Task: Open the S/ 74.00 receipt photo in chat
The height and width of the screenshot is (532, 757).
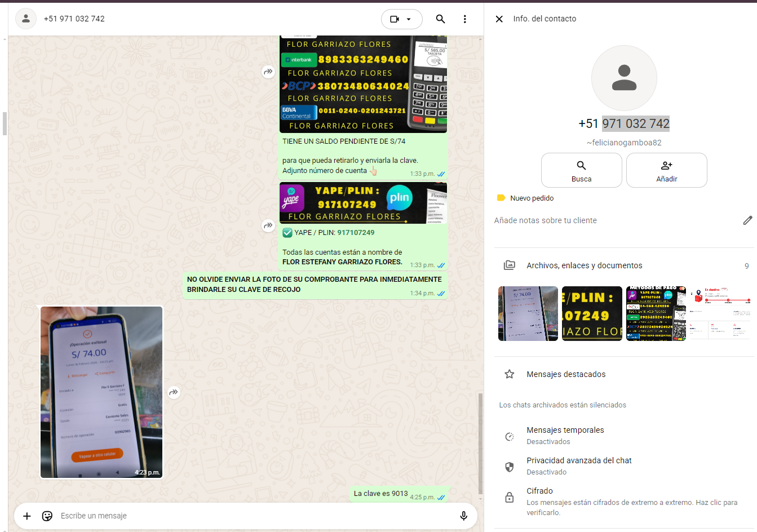Action: pyautogui.click(x=101, y=392)
